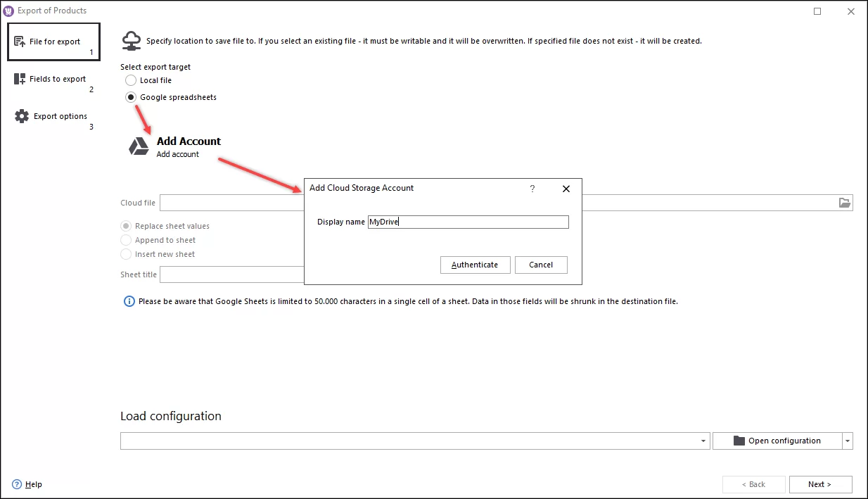Screen dimensions: 868x499
Task: Open the Load configuration dropdown
Action: coord(703,441)
